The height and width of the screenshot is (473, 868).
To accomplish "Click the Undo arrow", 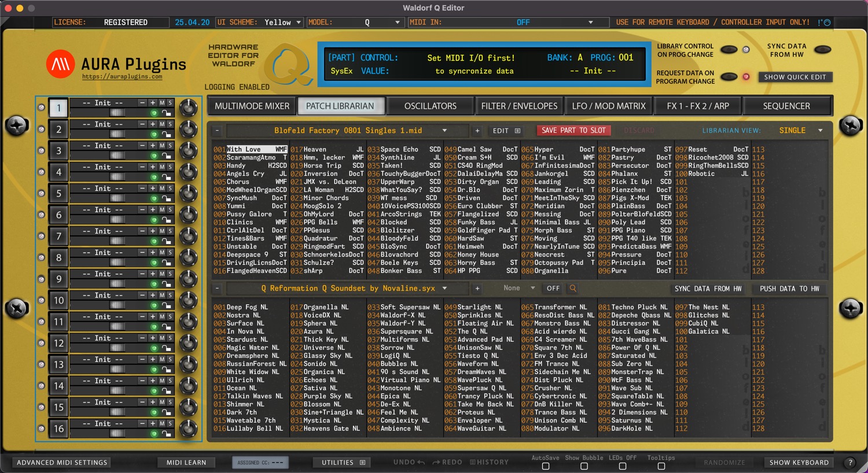I will pos(421,462).
